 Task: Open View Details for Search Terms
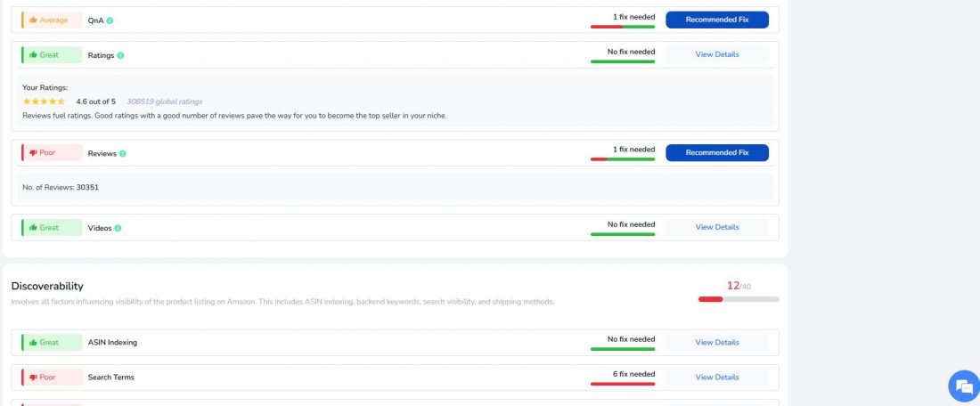click(717, 378)
